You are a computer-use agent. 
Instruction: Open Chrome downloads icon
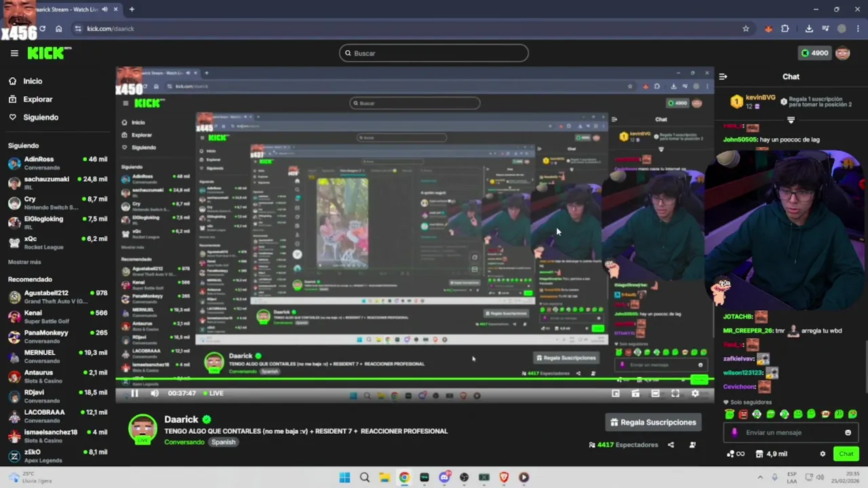(x=809, y=28)
